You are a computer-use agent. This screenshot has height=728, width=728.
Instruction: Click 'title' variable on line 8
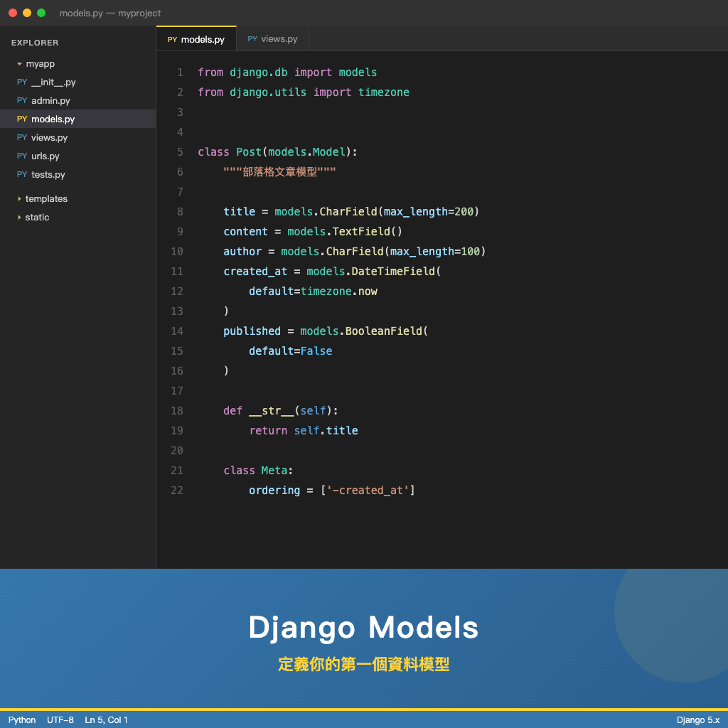click(x=240, y=212)
